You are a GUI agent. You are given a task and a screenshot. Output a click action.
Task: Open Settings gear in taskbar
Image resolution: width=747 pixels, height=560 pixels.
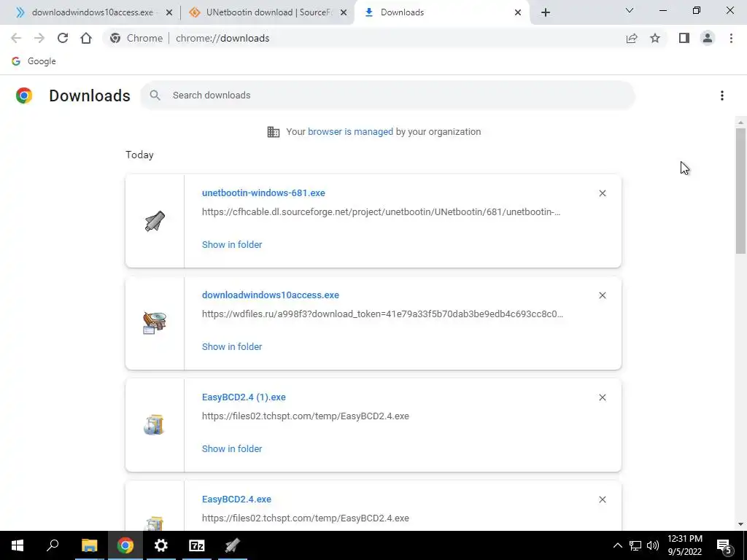click(x=161, y=545)
